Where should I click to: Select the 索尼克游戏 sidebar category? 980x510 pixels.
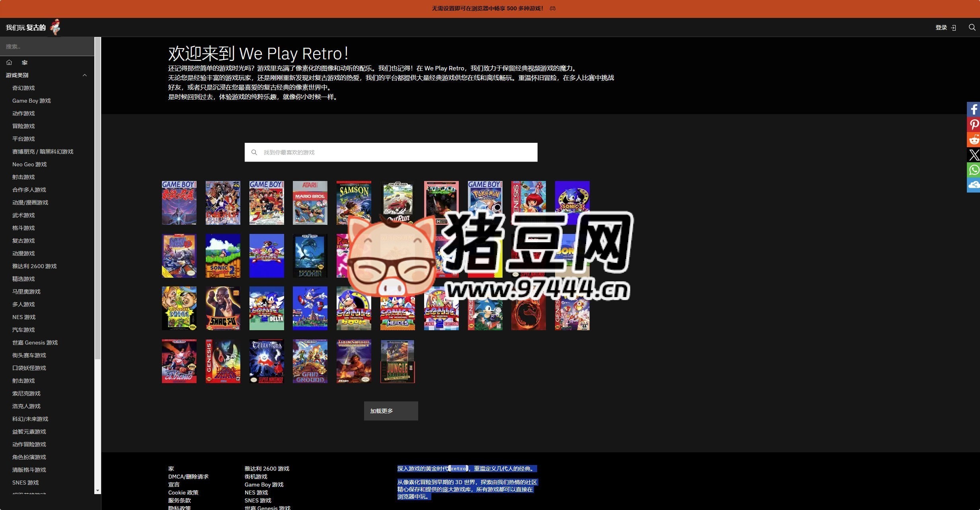(x=26, y=393)
